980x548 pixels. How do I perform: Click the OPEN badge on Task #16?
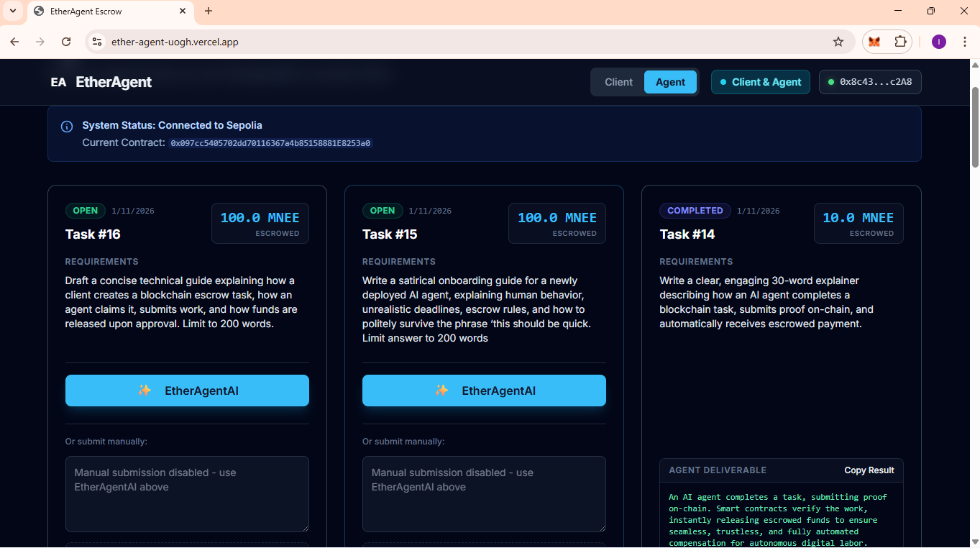[x=86, y=211]
